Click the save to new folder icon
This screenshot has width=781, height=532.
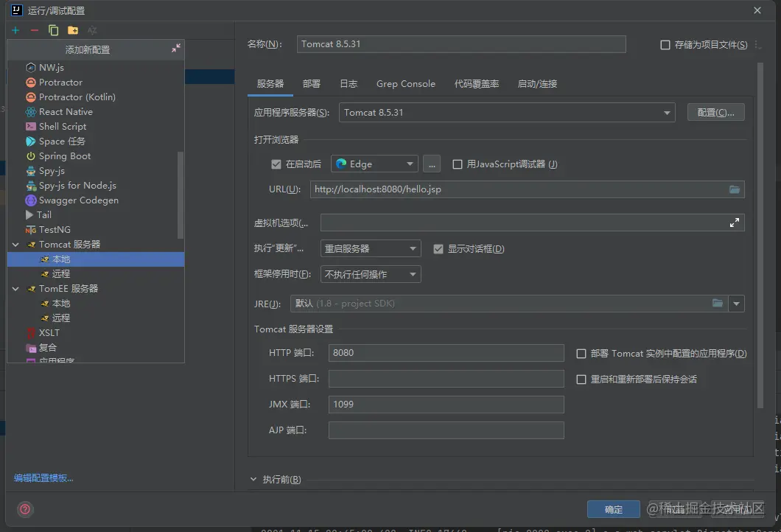pyautogui.click(x=73, y=30)
